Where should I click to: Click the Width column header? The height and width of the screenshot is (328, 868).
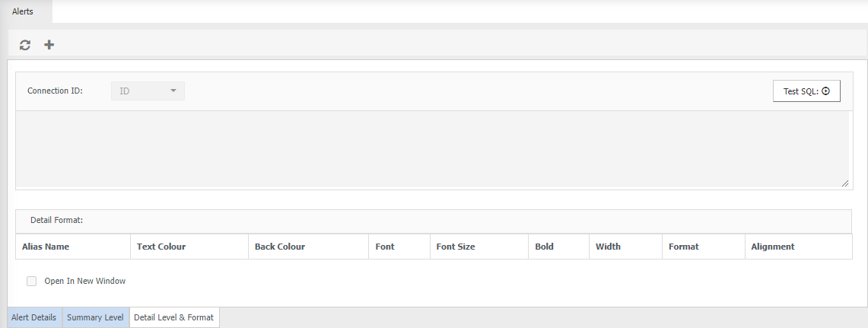(x=608, y=247)
